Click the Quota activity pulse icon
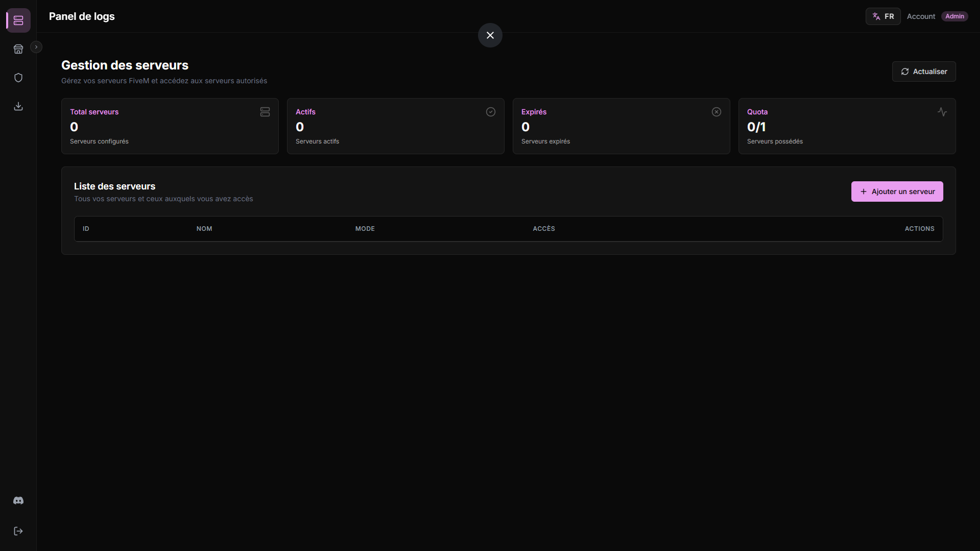 (x=942, y=112)
